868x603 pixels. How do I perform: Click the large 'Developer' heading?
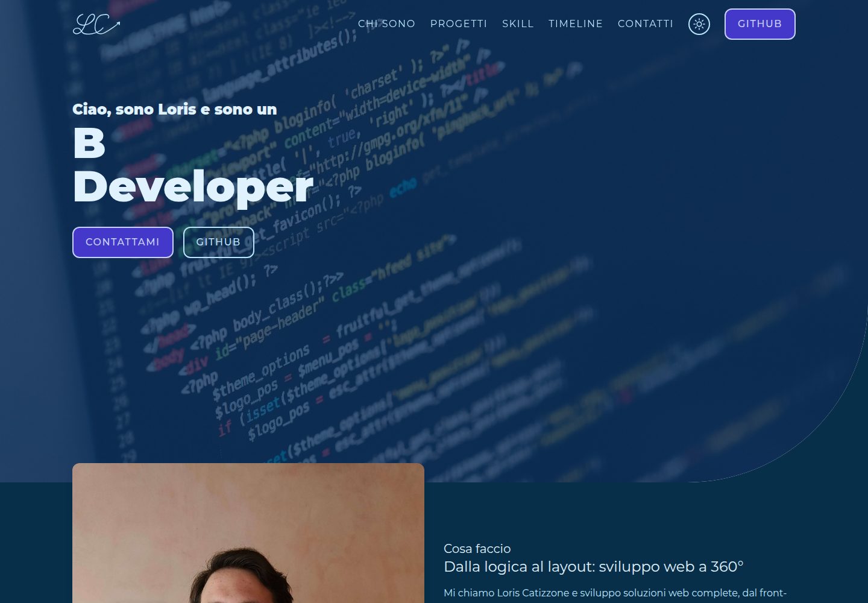pos(193,186)
